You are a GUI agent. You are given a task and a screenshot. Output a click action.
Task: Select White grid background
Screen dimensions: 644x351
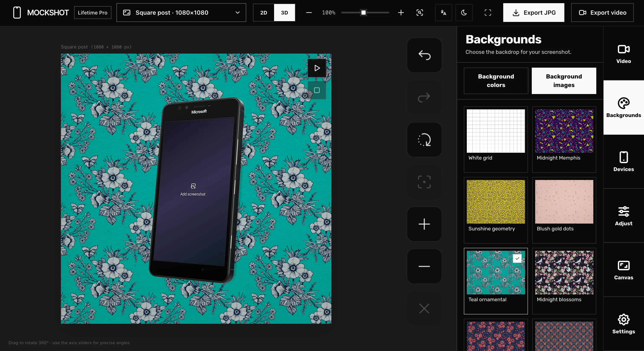pos(496,139)
